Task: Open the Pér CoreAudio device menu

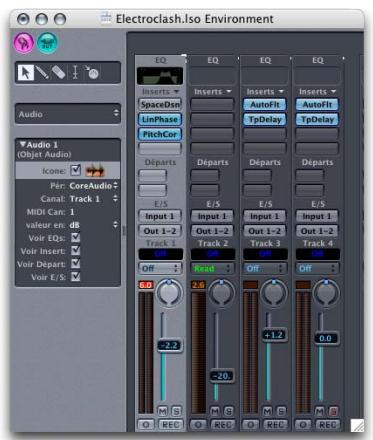Action: coord(94,186)
